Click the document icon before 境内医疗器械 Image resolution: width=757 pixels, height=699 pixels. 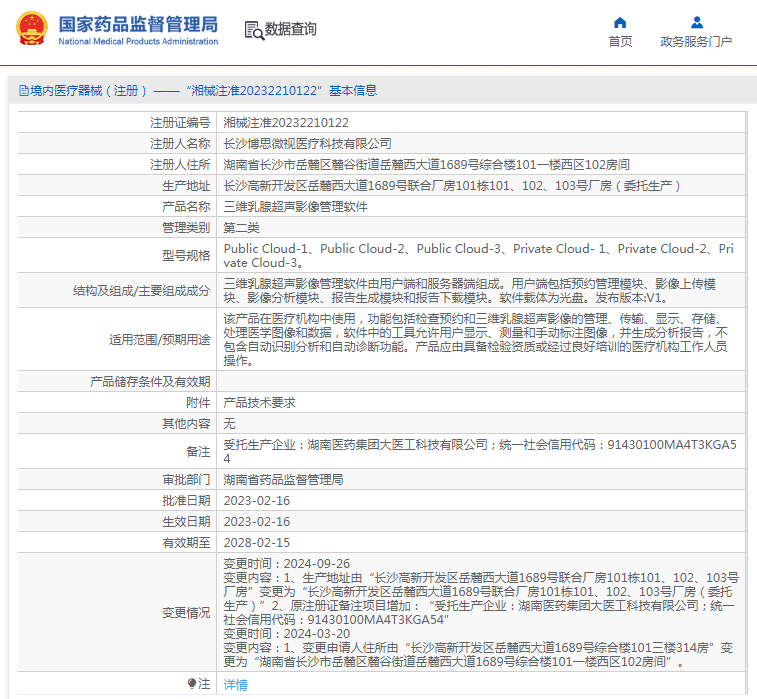24,91
